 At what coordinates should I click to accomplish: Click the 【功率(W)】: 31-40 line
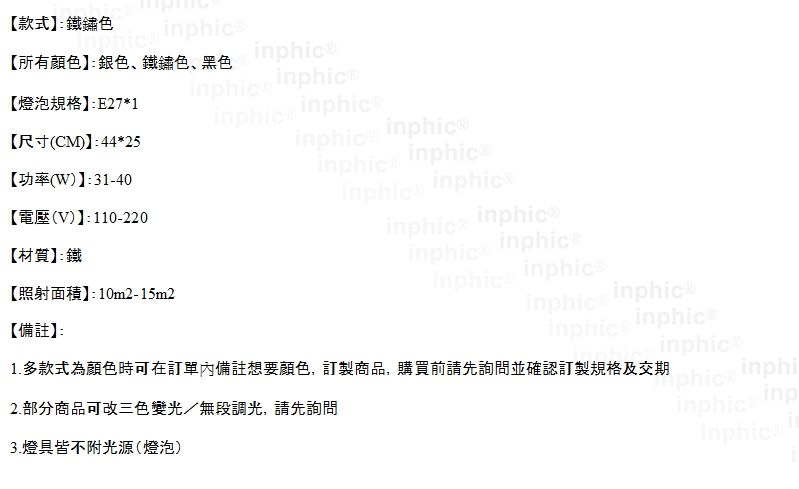coord(71,180)
